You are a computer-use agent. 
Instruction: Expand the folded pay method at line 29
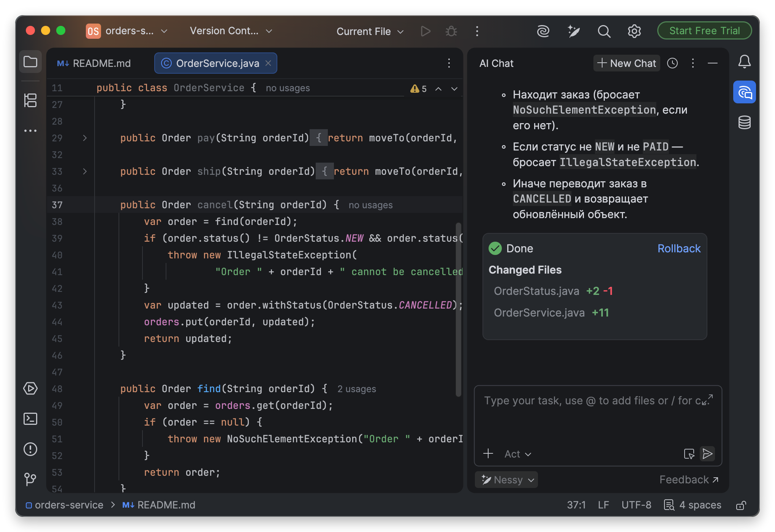coord(85,138)
